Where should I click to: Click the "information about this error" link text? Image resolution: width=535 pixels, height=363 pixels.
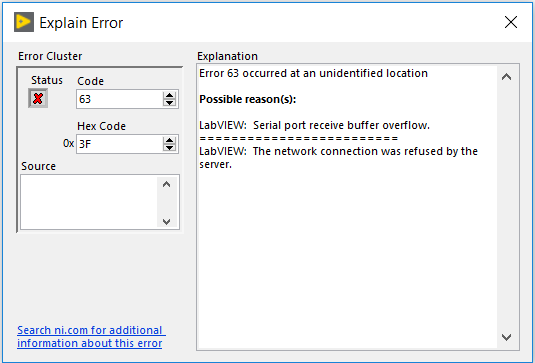90,343
